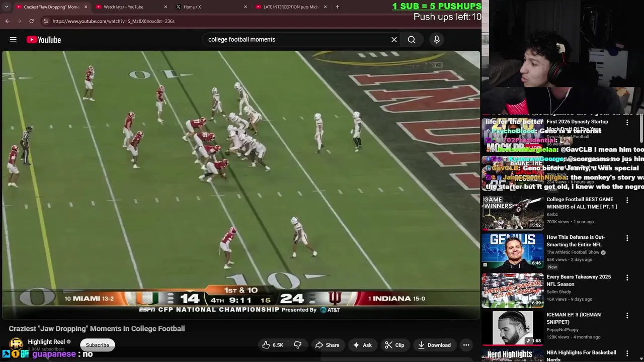Open menu for How This Defense is Out-Smarting

[627, 238]
